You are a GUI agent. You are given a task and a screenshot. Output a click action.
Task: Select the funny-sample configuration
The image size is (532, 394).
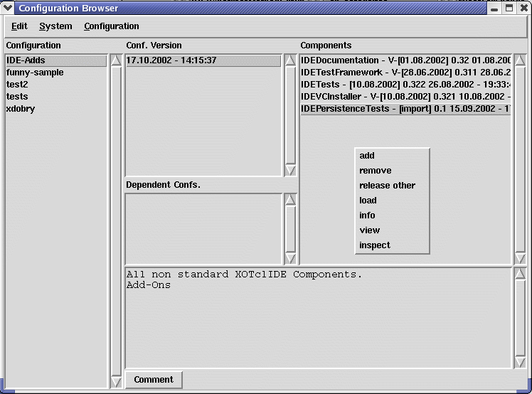tap(35, 73)
